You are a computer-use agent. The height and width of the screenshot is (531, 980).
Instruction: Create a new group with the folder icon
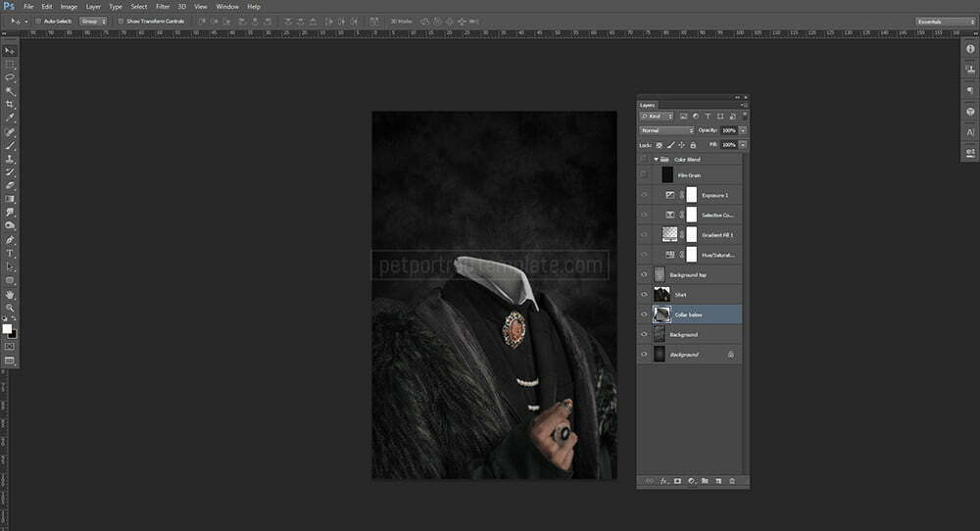coord(704,481)
